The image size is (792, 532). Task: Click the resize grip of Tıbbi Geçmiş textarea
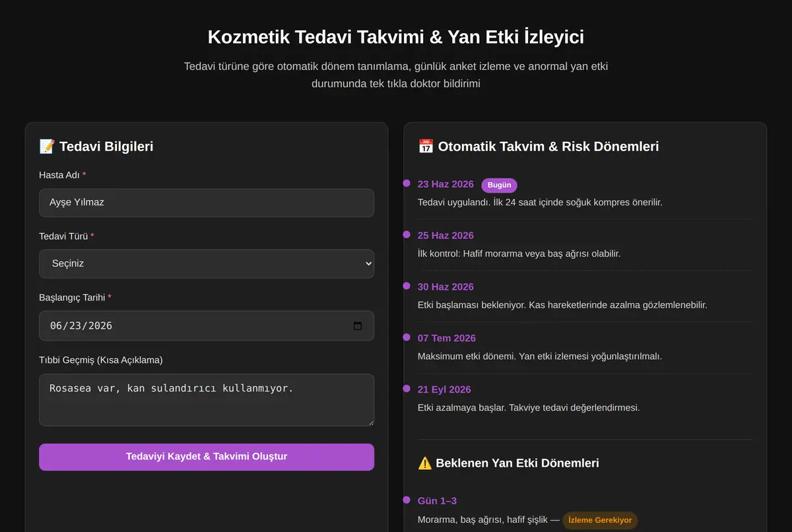tap(370, 422)
